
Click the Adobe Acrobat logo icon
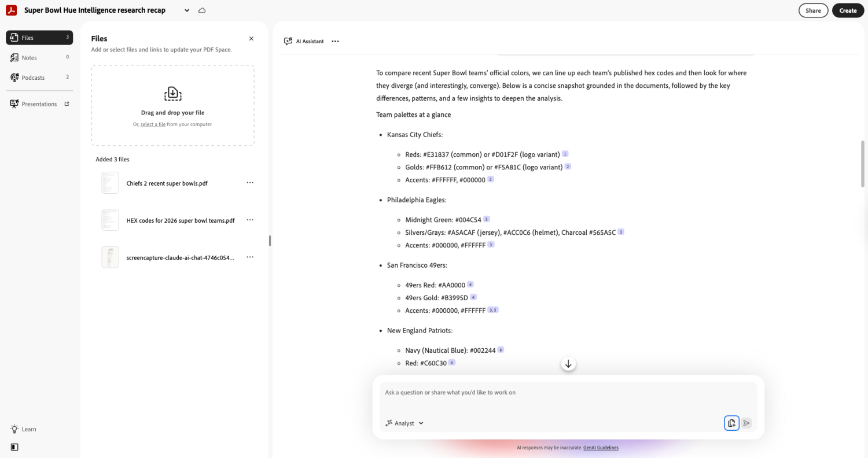tap(11, 10)
